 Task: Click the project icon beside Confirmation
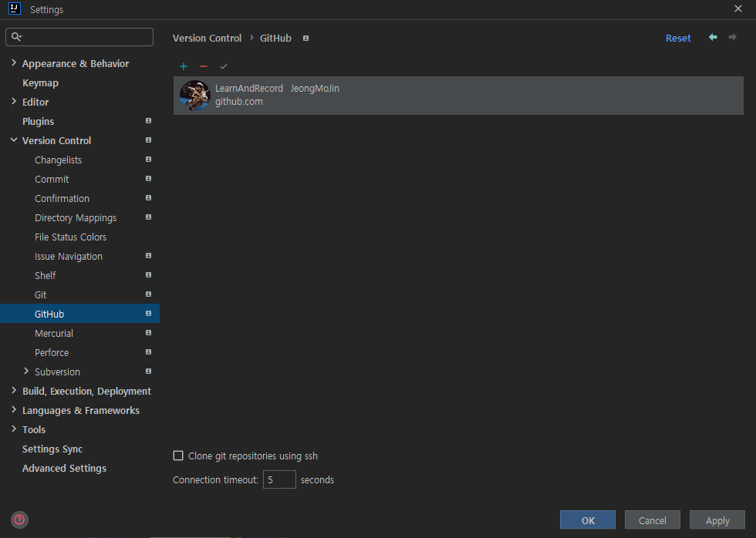148,198
